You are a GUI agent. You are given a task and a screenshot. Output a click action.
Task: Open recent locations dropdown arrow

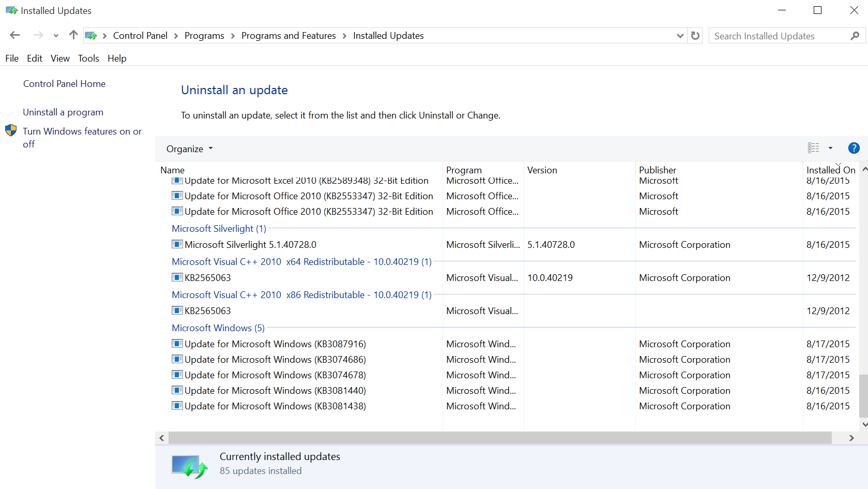click(56, 36)
